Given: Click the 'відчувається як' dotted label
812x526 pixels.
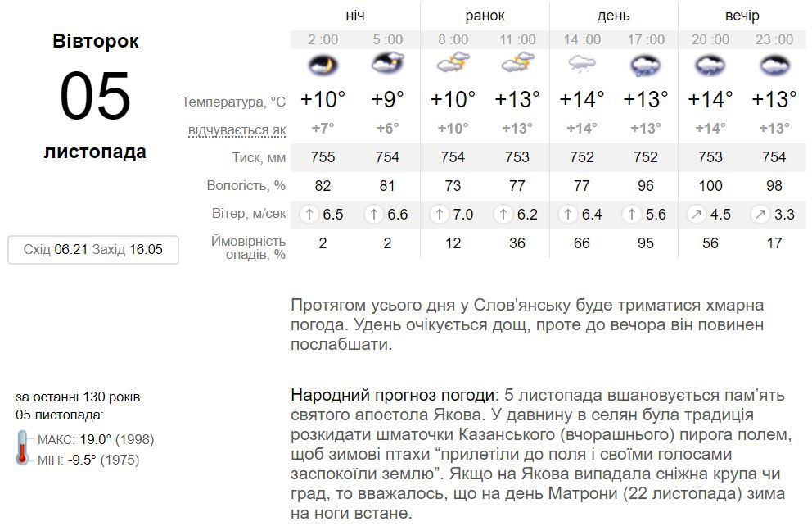Looking at the screenshot, I should [237, 130].
